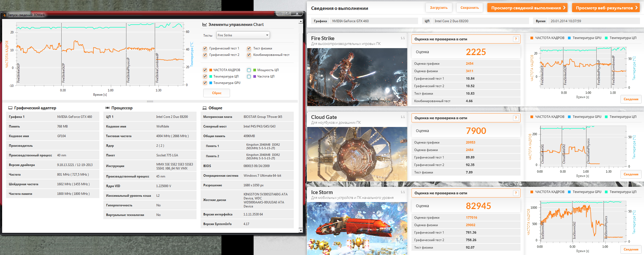Open Сведения for the Fire Strike chart
644x255 pixels.
tap(631, 99)
